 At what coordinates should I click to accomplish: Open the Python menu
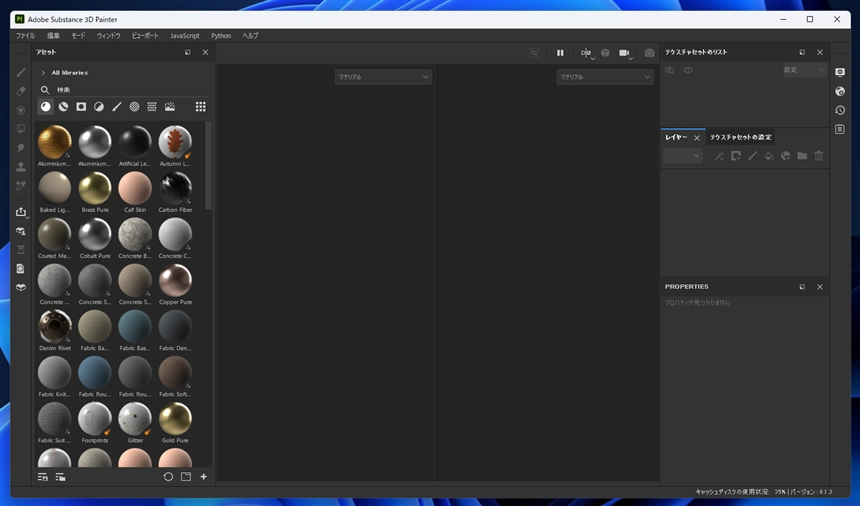pos(221,36)
